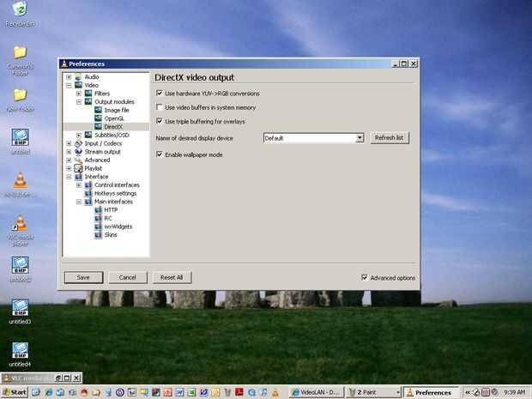This screenshot has width=532, height=399.
Task: Open the 2 Paint taskbar group
Action: point(374,392)
